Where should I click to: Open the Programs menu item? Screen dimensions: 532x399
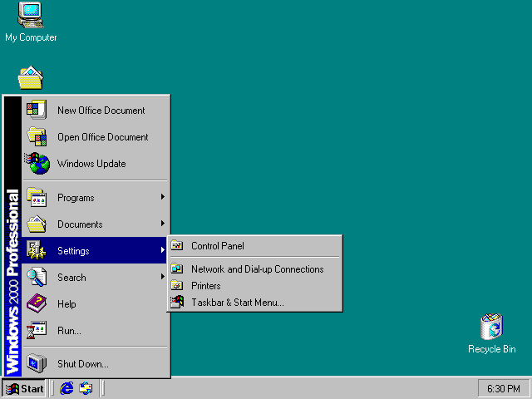tap(95, 198)
